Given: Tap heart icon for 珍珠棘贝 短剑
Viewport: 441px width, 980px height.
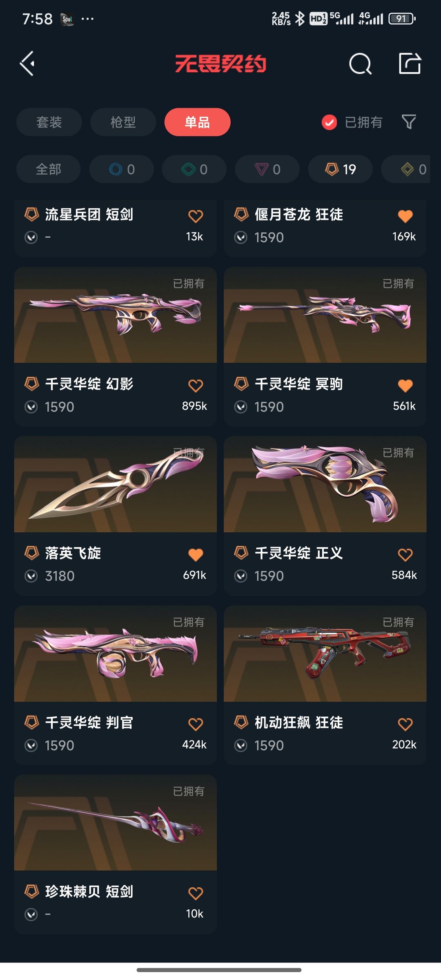Looking at the screenshot, I should [x=196, y=893].
